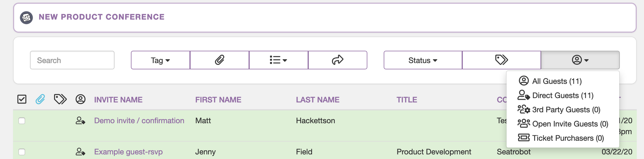Click the tags icon toolbar button
Viewport: 644px width, 159px height.
501,60
